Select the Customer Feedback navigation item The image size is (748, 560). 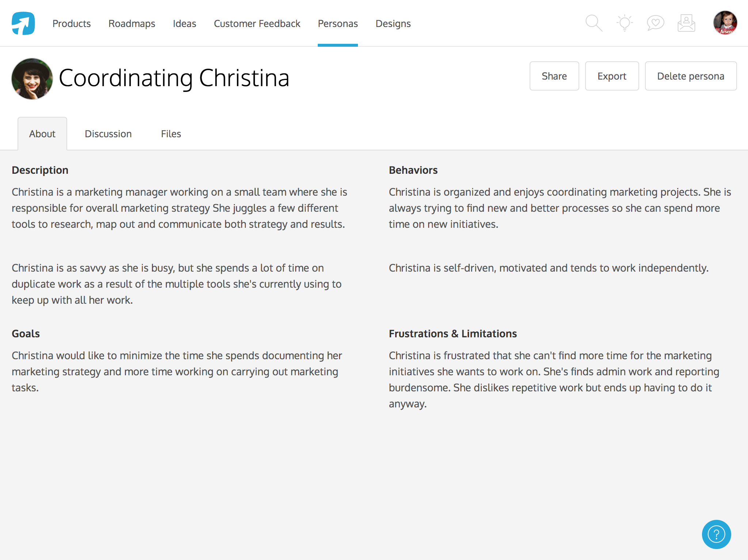[x=257, y=23]
